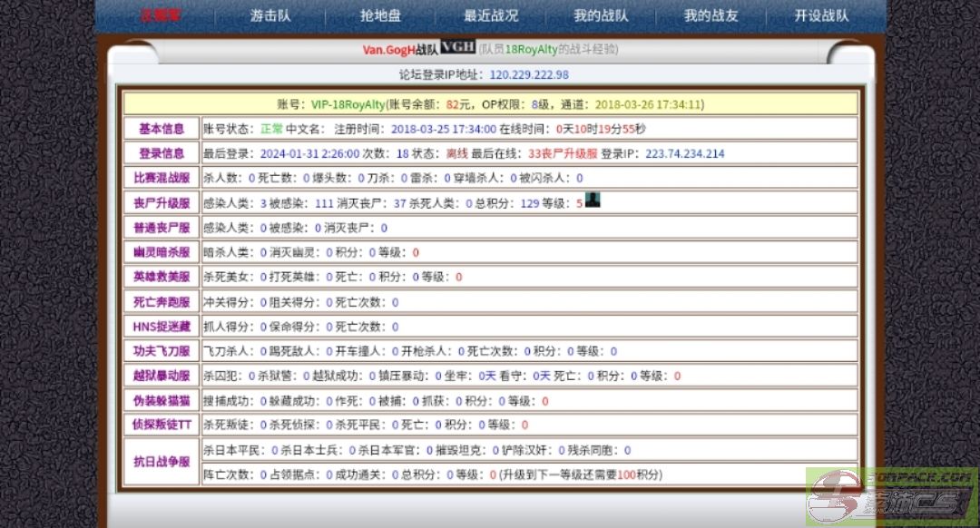Click the 抓人得分 value in HNS捉迷藏

tap(263, 327)
